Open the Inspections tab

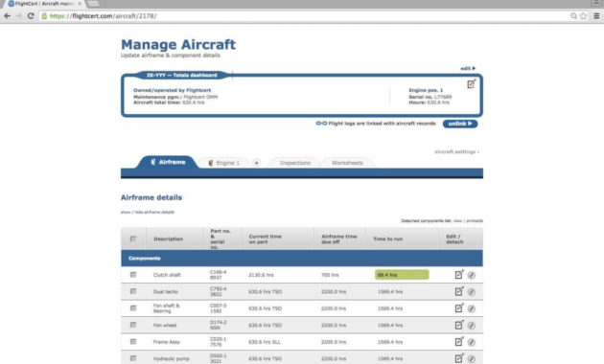tap(295, 163)
